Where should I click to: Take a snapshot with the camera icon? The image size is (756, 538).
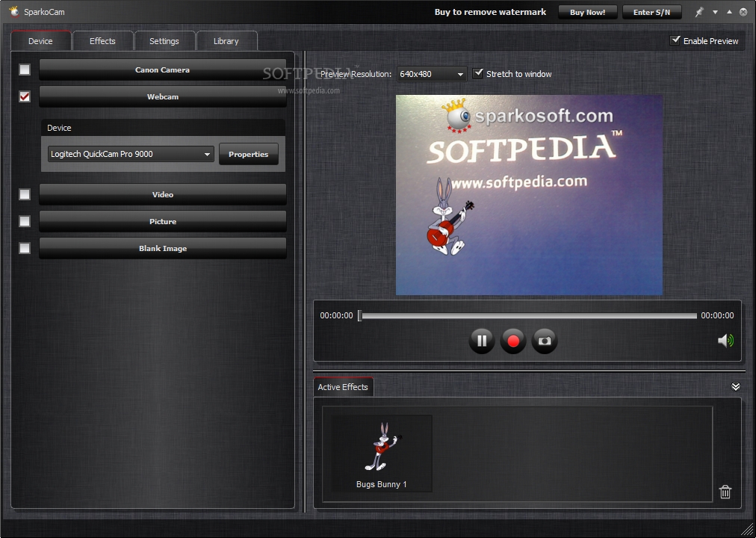click(x=545, y=341)
